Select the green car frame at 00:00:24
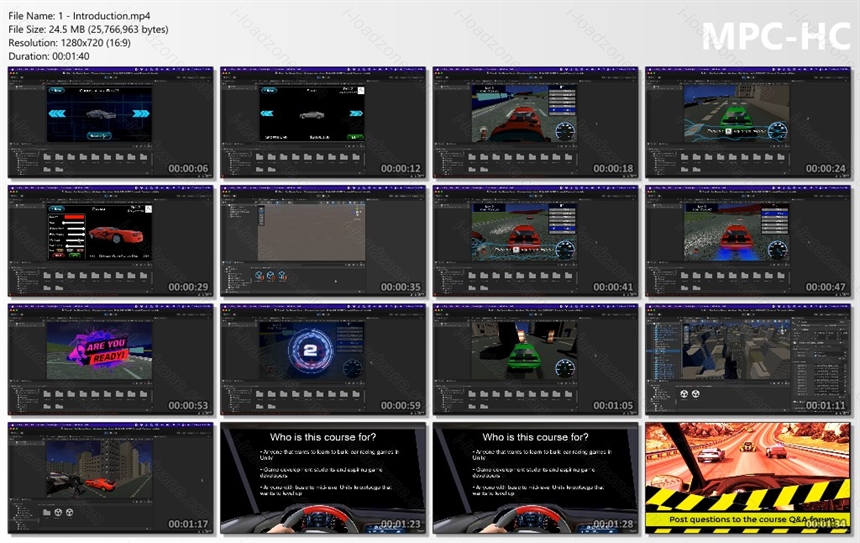The width and height of the screenshot is (860, 543). coord(748,122)
